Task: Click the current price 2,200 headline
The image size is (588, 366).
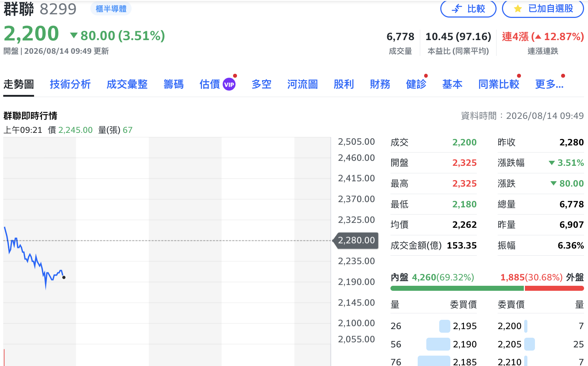Action: click(x=31, y=34)
